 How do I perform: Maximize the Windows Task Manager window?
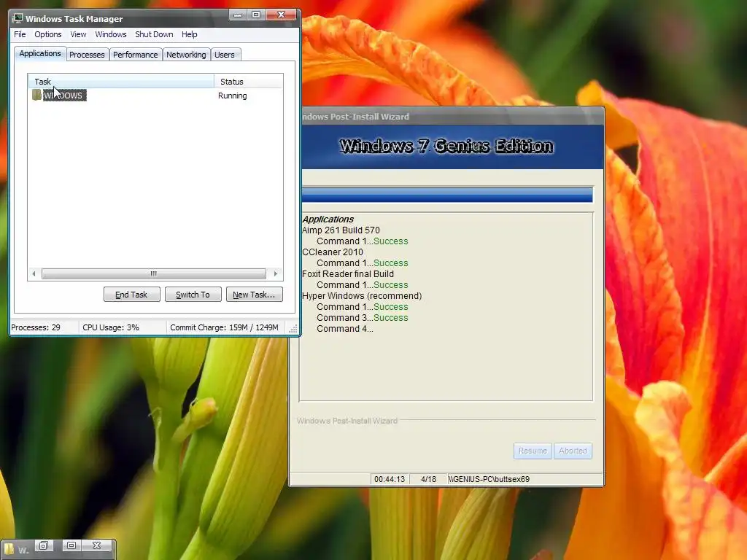click(x=256, y=15)
